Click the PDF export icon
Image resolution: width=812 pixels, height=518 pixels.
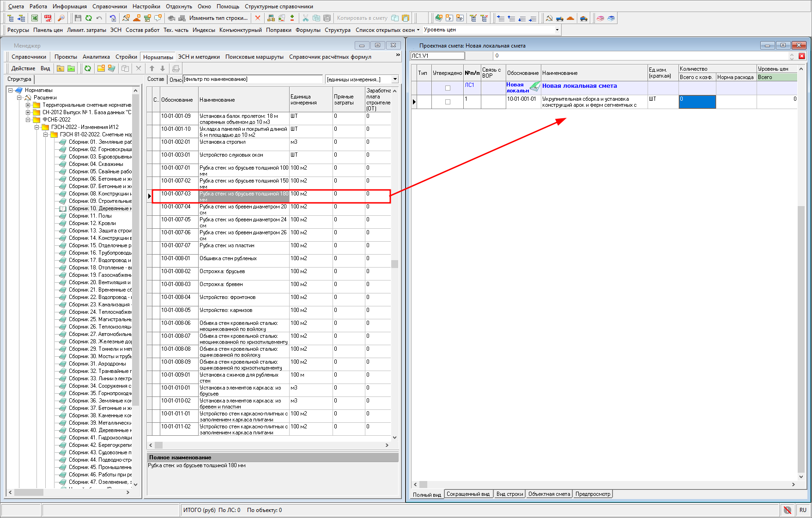coord(48,18)
